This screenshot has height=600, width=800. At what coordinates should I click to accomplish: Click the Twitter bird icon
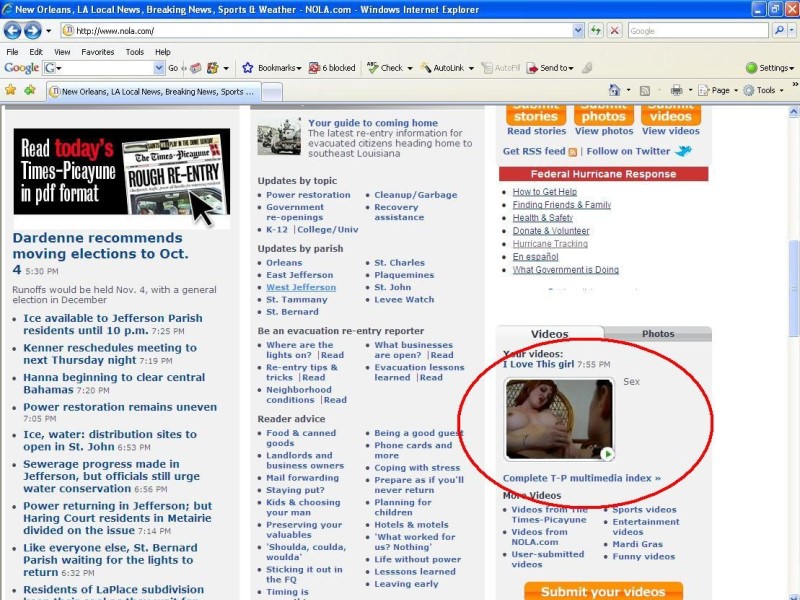click(683, 151)
